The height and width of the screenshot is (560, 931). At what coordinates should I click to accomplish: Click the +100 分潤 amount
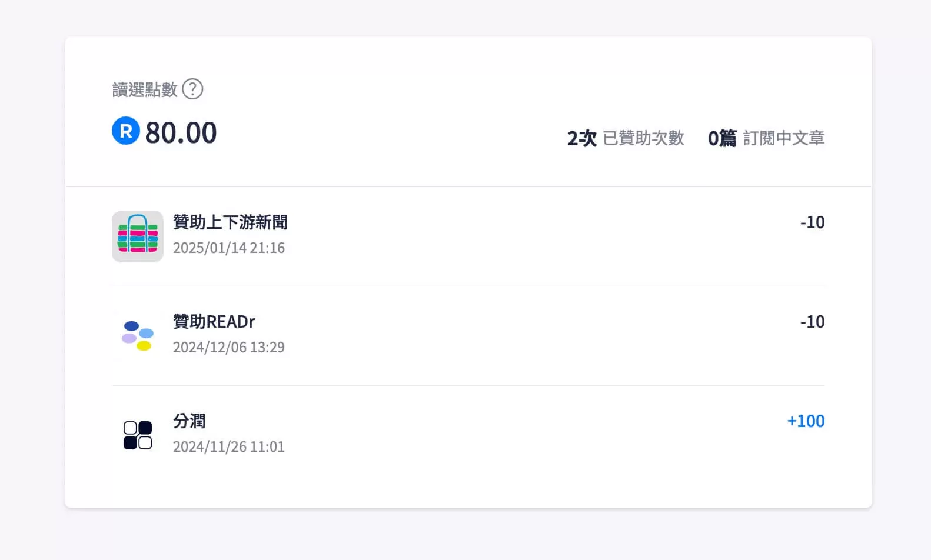tap(806, 421)
